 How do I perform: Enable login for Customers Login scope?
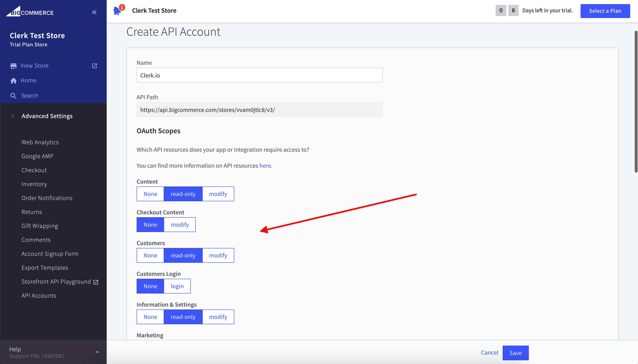(177, 286)
